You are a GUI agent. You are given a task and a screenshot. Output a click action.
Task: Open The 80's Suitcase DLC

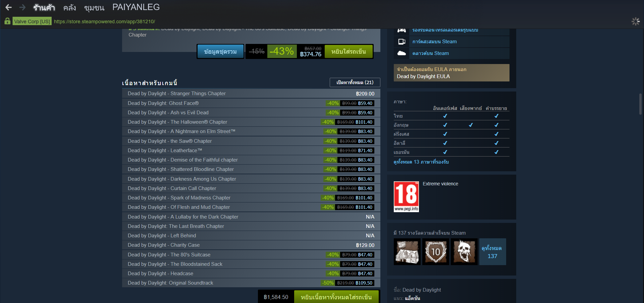click(x=251, y=255)
